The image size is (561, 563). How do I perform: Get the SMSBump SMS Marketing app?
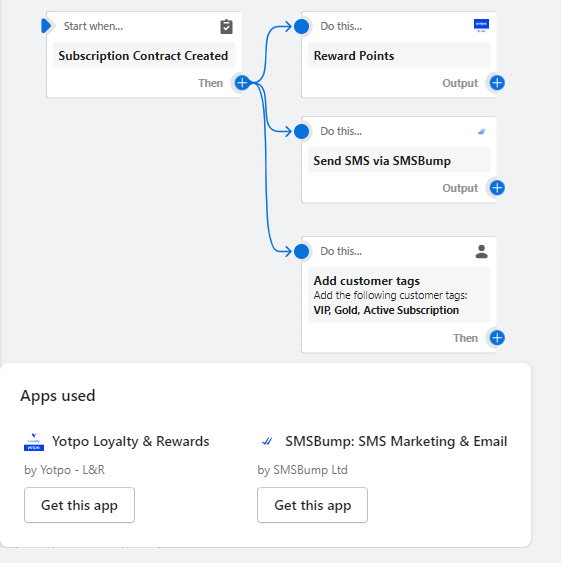[312, 505]
